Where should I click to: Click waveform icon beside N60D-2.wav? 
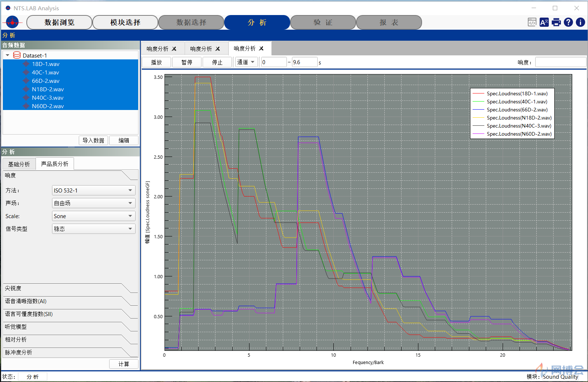(26, 106)
